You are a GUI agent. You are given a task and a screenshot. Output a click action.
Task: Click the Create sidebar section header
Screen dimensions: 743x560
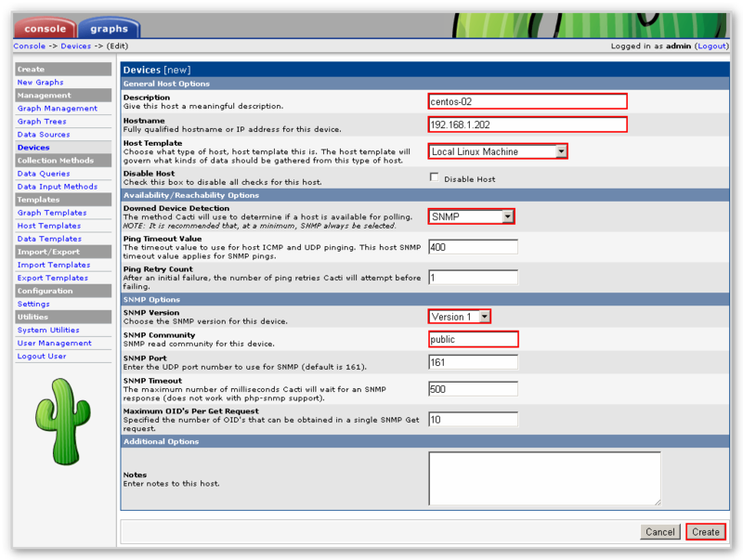pos(63,69)
